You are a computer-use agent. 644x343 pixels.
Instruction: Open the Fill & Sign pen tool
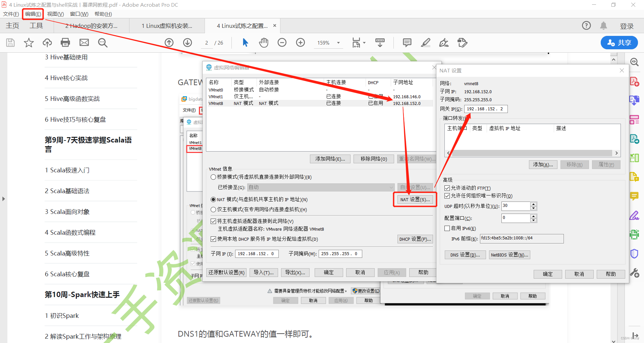444,43
